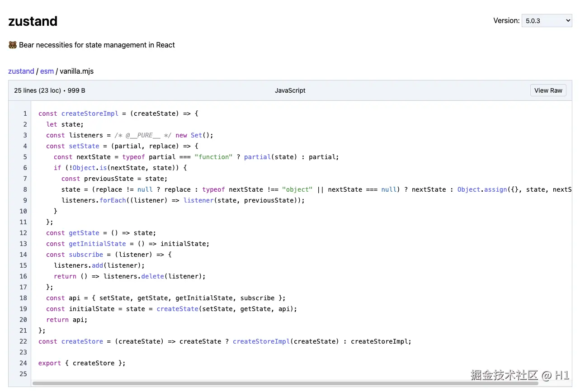Click the '25 lines (23 loc) • 999 B' label
This screenshot has width=580, height=392.
50,90
